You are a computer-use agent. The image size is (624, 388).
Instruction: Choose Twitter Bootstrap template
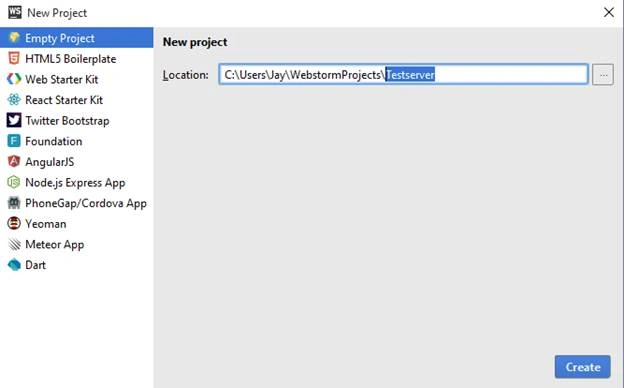click(76, 121)
